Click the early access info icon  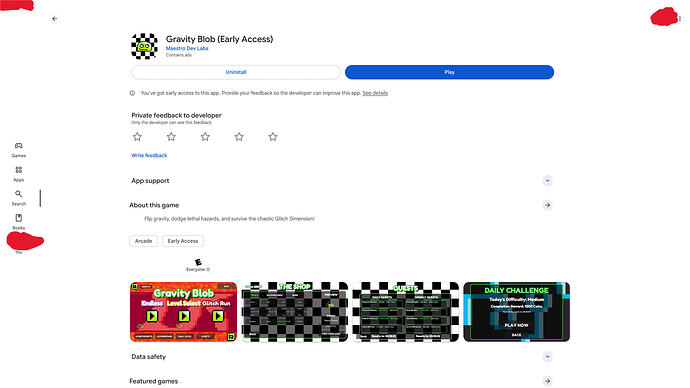(x=132, y=93)
